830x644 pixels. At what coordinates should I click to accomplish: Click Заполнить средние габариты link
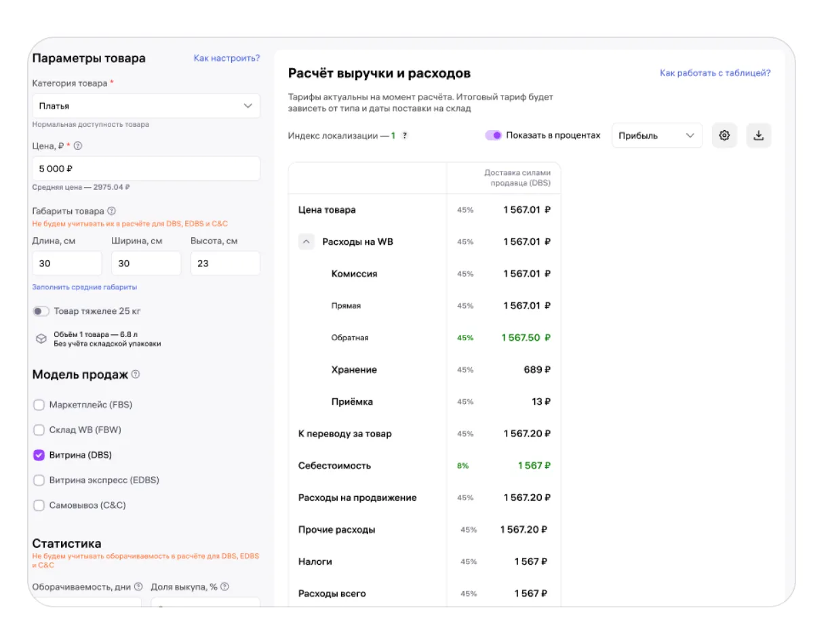(x=85, y=287)
